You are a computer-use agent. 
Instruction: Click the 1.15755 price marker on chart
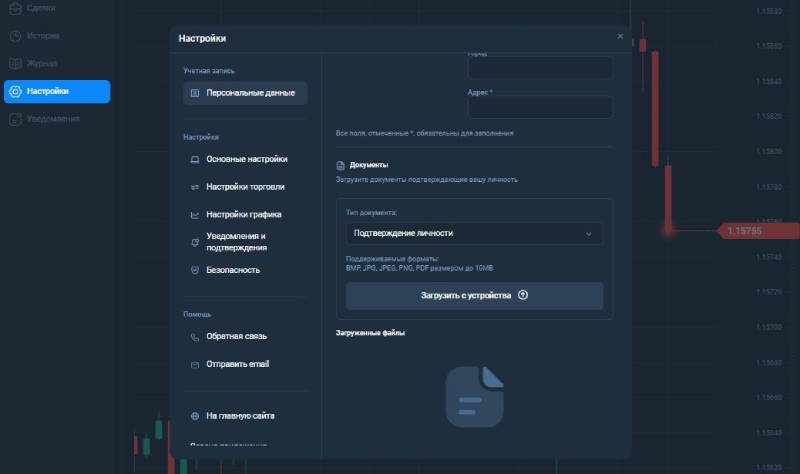pyautogui.click(x=744, y=231)
